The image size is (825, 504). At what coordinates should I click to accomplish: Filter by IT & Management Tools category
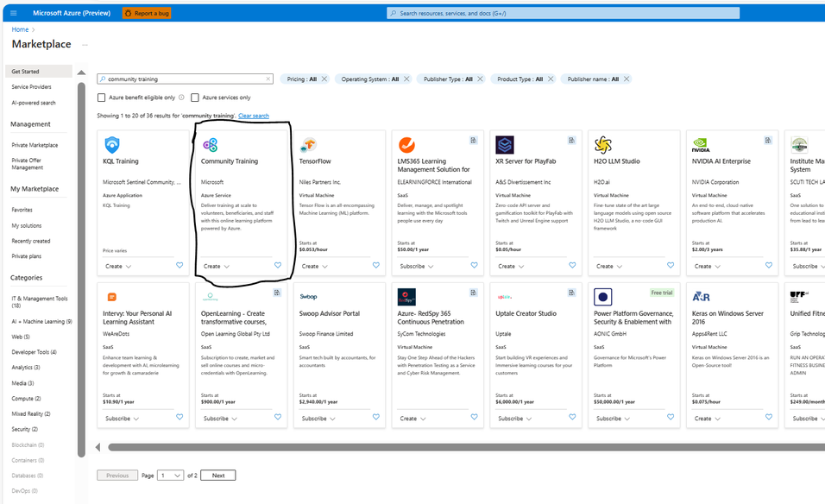click(x=40, y=301)
